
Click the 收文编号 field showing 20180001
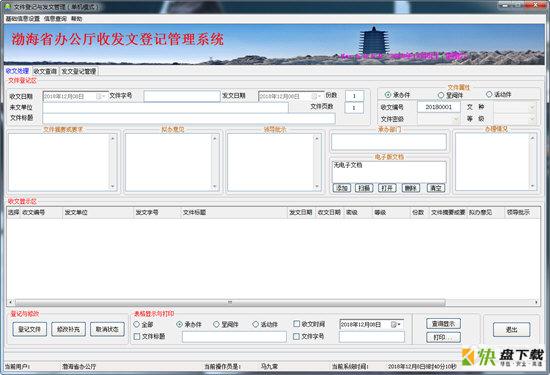tap(439, 107)
